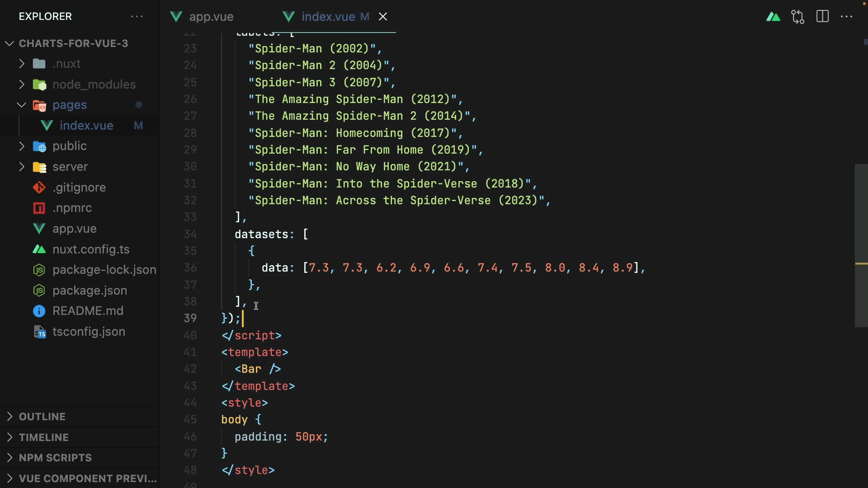
Task: Click the datasets property in code
Action: click(261, 235)
